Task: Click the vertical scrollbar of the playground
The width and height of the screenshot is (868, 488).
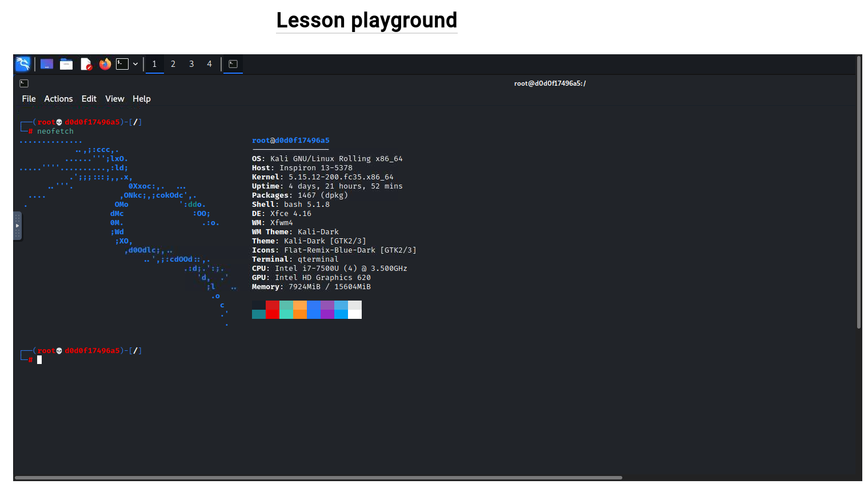Action: (859, 192)
